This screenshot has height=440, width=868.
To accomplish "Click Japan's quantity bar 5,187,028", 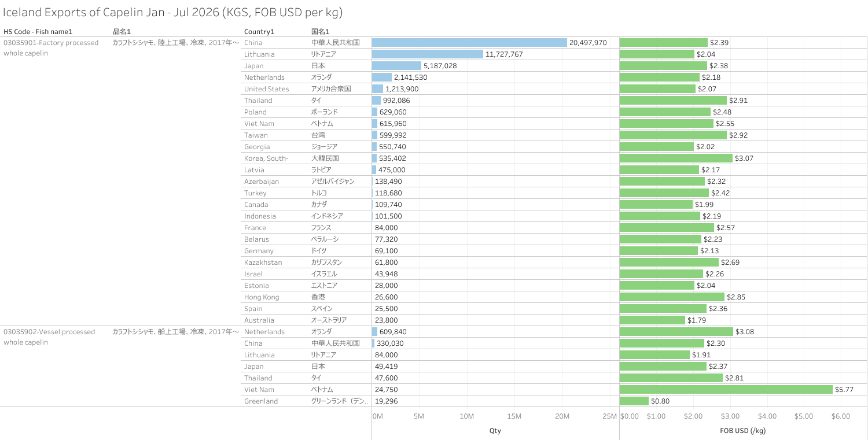I will coord(396,65).
